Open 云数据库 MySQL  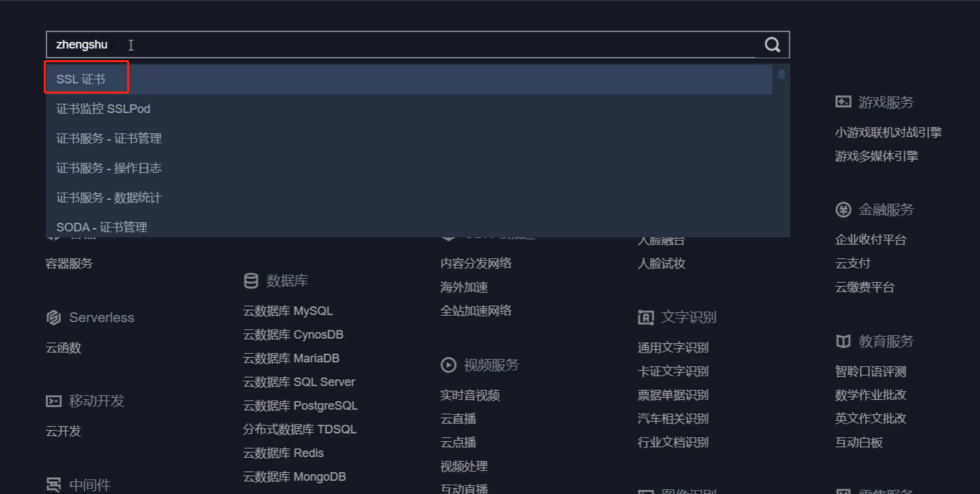288,311
